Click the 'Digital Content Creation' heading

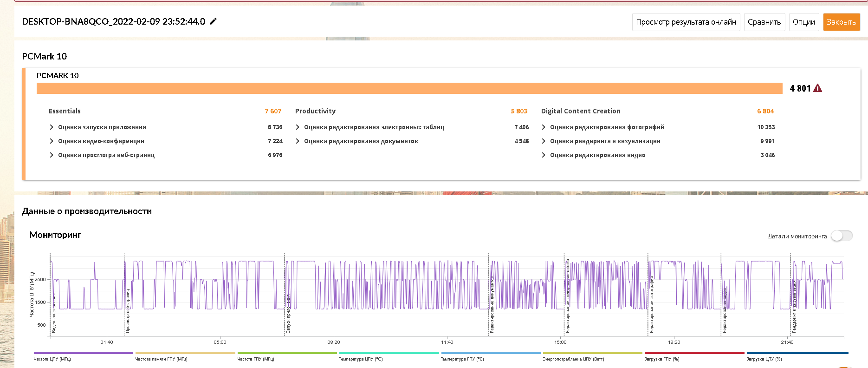(x=581, y=111)
